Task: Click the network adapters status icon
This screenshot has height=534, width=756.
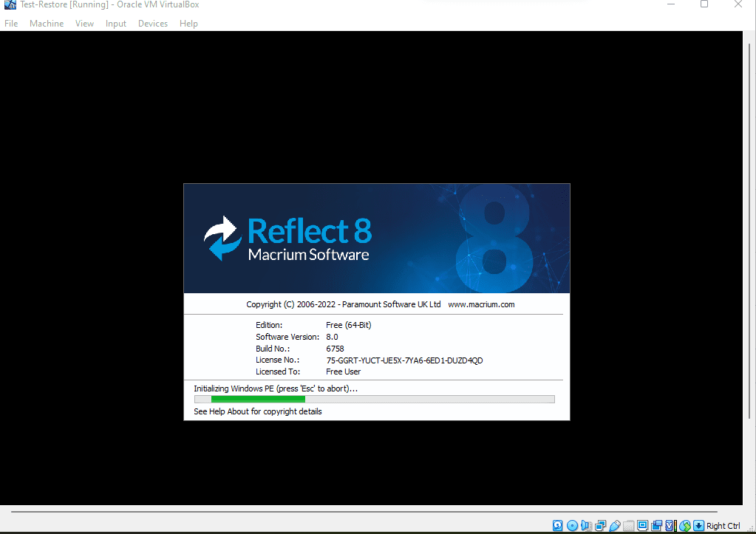Action: tap(600, 525)
